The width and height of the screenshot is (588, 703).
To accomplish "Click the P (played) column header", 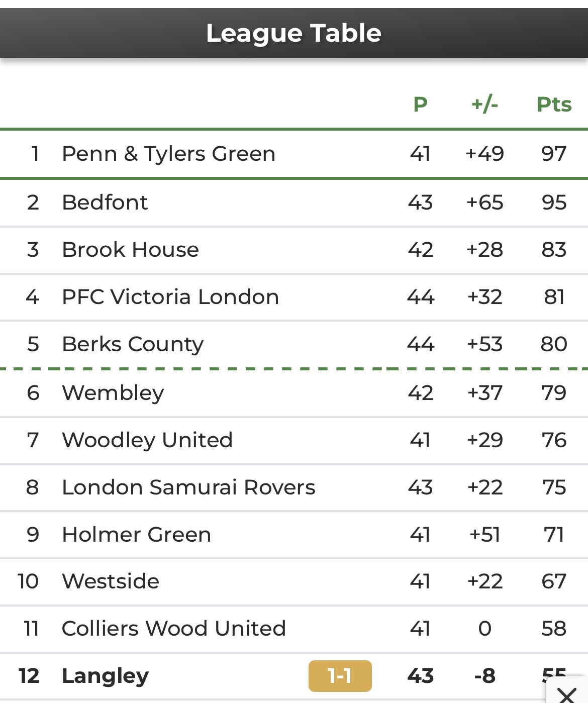I will 420,105.
